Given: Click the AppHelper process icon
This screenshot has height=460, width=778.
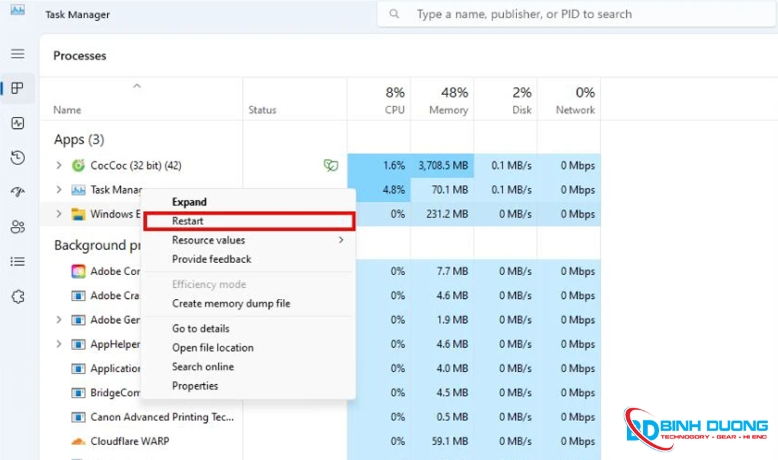Looking at the screenshot, I should pyautogui.click(x=78, y=344).
